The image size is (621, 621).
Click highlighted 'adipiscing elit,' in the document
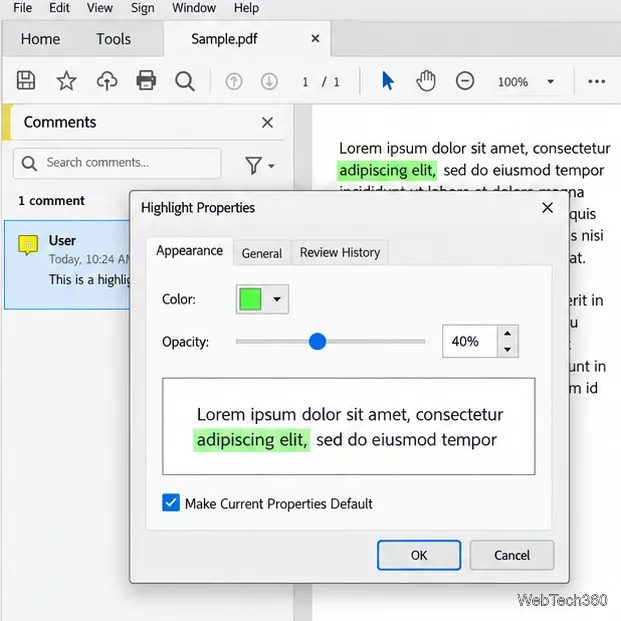(x=387, y=171)
